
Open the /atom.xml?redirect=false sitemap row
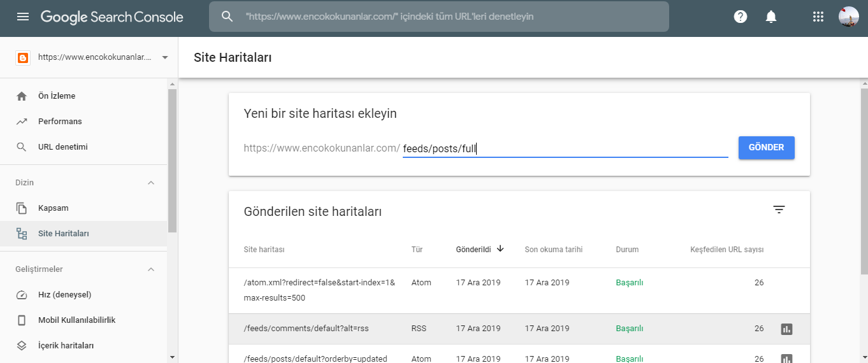point(519,290)
